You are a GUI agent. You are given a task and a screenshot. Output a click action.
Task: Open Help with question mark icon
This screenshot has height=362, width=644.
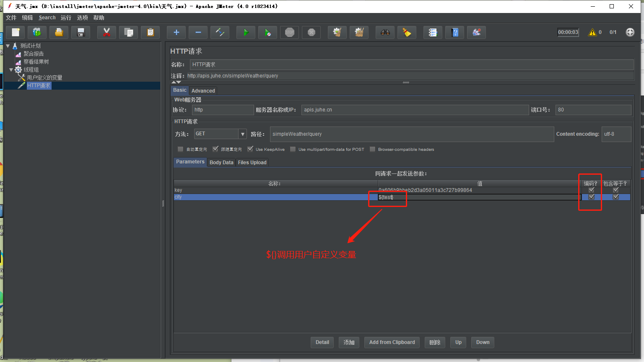coord(455,32)
